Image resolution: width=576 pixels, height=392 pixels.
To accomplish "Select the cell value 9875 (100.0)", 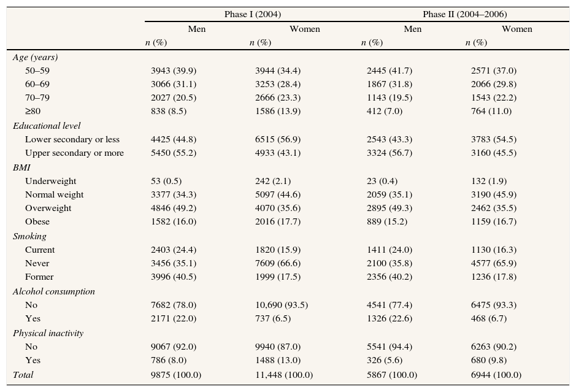I will pos(176,375).
